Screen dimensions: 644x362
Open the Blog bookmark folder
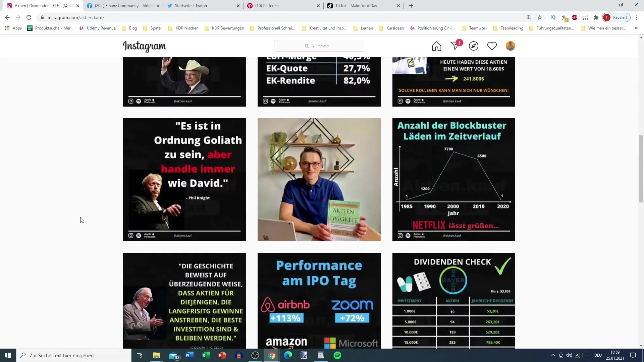pos(129,28)
